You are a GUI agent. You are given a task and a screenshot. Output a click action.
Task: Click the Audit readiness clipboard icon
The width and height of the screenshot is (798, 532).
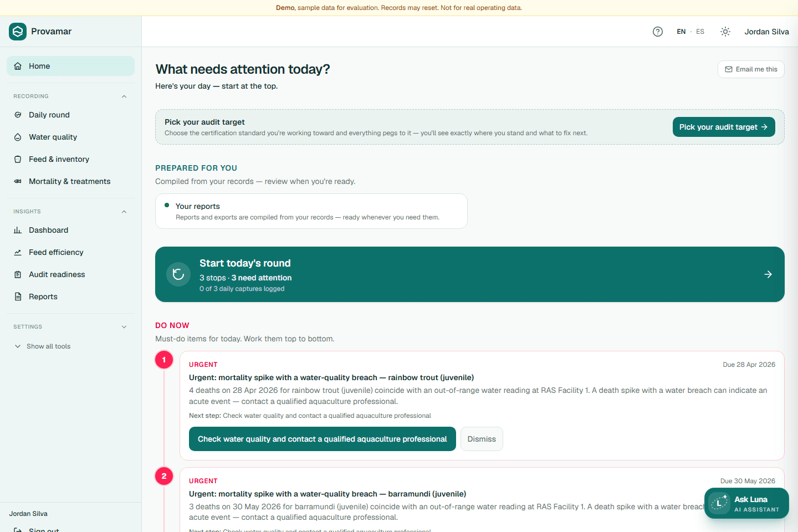tap(18, 274)
